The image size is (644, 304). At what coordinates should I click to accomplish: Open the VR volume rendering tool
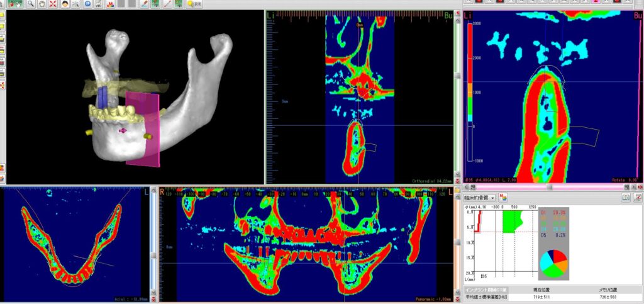point(98,4)
